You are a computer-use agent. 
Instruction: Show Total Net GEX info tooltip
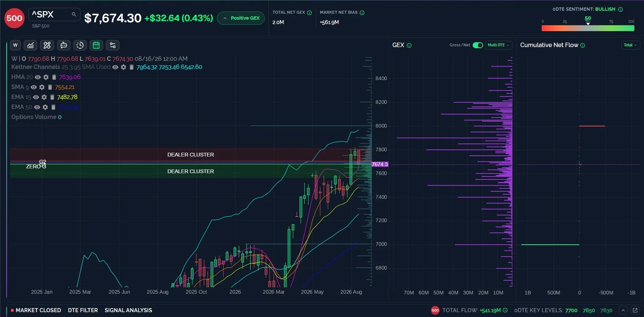click(x=309, y=13)
